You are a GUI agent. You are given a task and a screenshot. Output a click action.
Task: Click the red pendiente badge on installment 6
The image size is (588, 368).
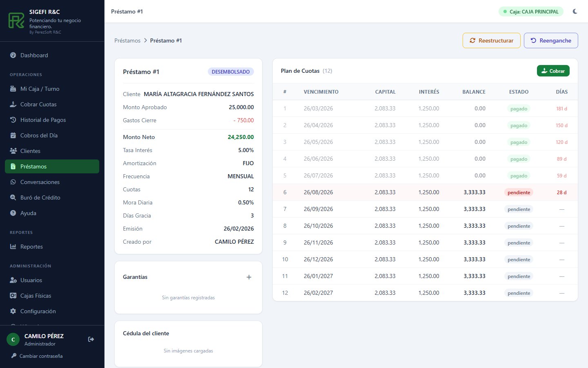(519, 193)
